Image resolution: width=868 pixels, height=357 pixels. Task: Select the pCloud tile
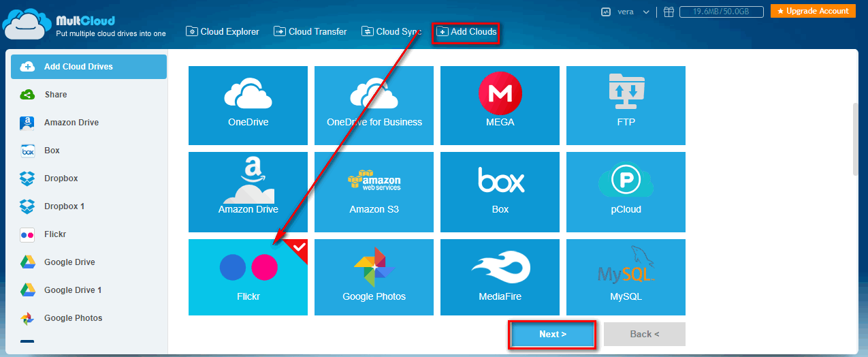coord(626,192)
